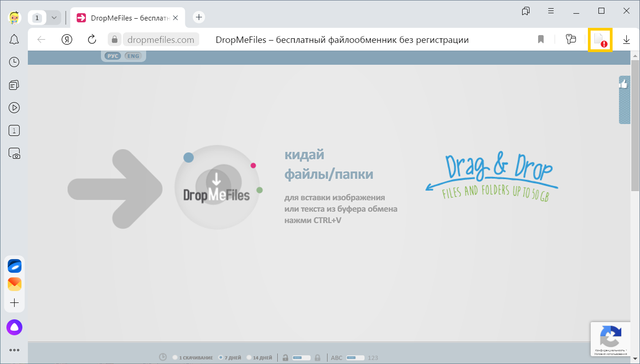Click the 123 label
The image size is (640, 364).
373,358
